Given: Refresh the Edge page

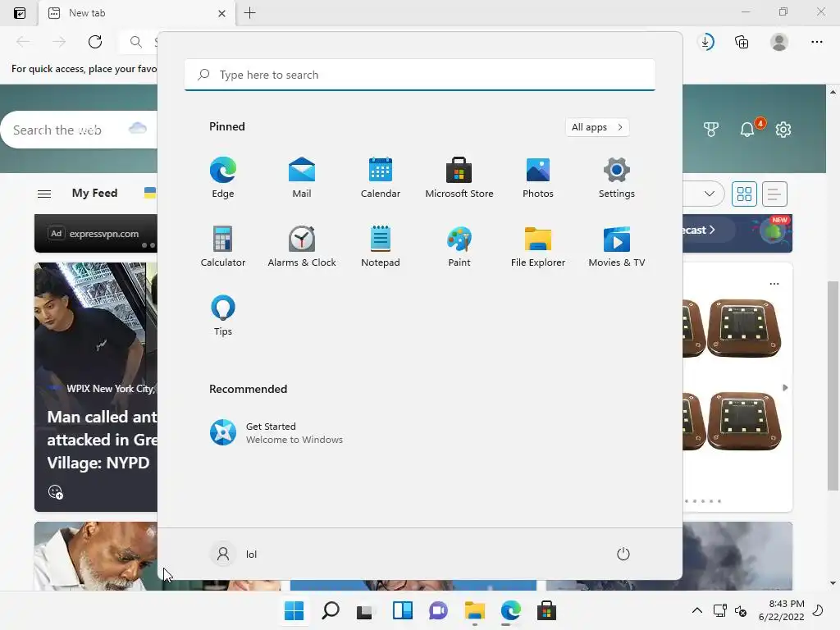Looking at the screenshot, I should [x=95, y=42].
